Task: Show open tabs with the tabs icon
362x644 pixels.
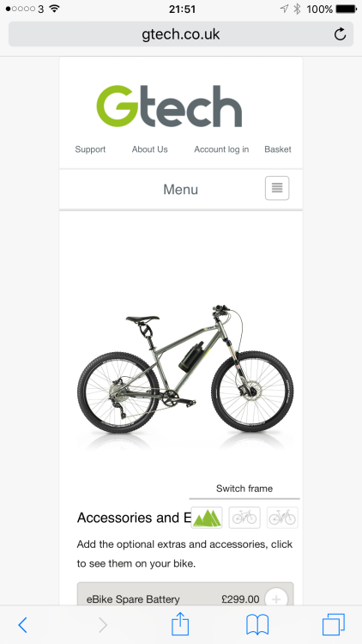Action: tap(334, 625)
